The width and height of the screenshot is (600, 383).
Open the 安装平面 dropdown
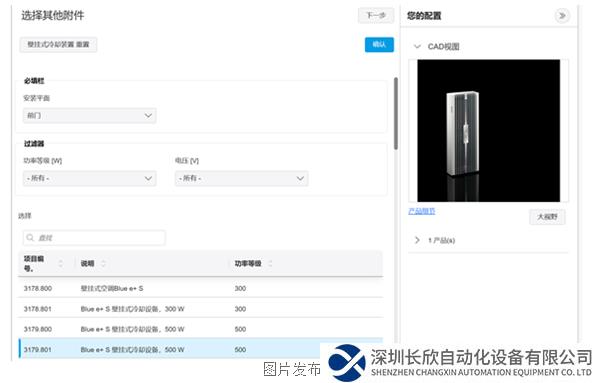pyautogui.click(x=90, y=116)
